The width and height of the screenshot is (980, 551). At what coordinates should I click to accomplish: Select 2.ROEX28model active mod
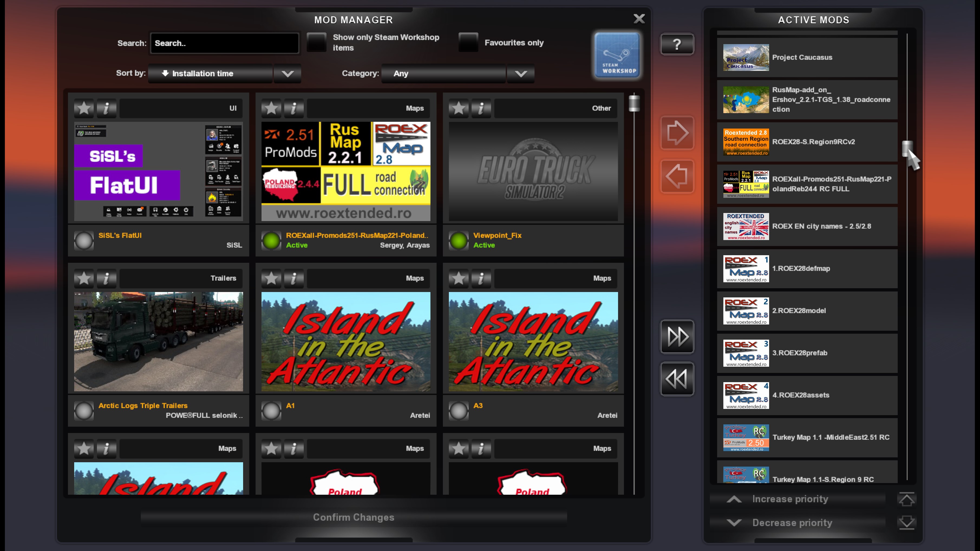tap(807, 311)
